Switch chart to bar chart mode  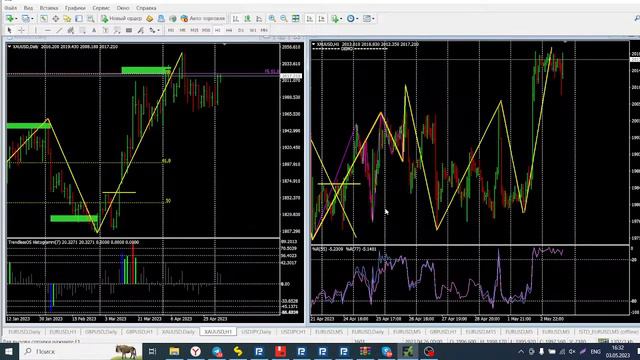coord(236,18)
